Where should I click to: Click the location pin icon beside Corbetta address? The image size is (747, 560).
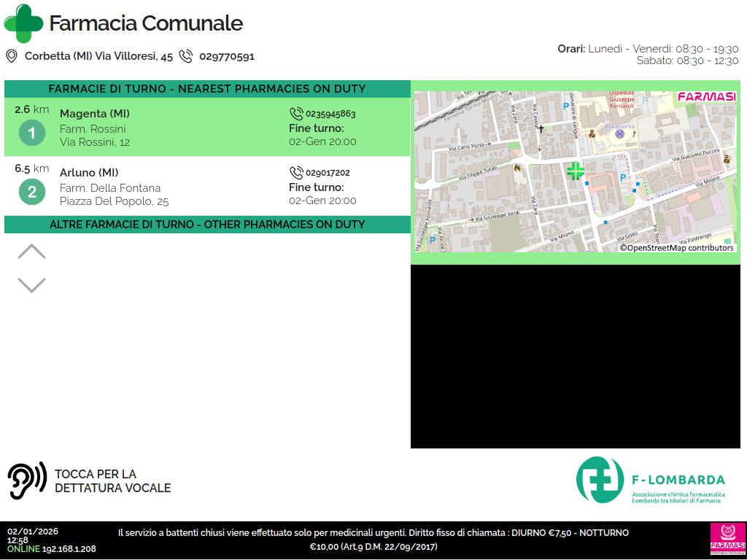tap(12, 56)
